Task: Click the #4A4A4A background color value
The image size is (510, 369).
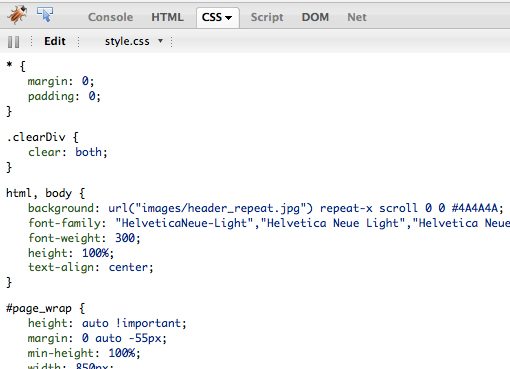Action: pyautogui.click(x=475, y=208)
